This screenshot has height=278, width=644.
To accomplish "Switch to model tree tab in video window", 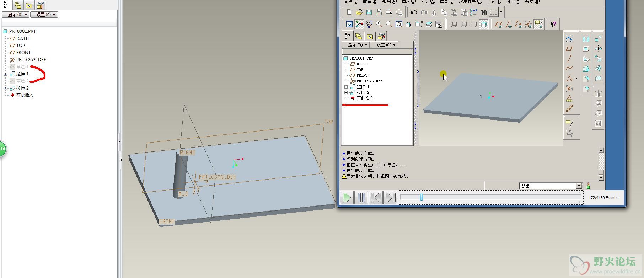I will tap(347, 36).
